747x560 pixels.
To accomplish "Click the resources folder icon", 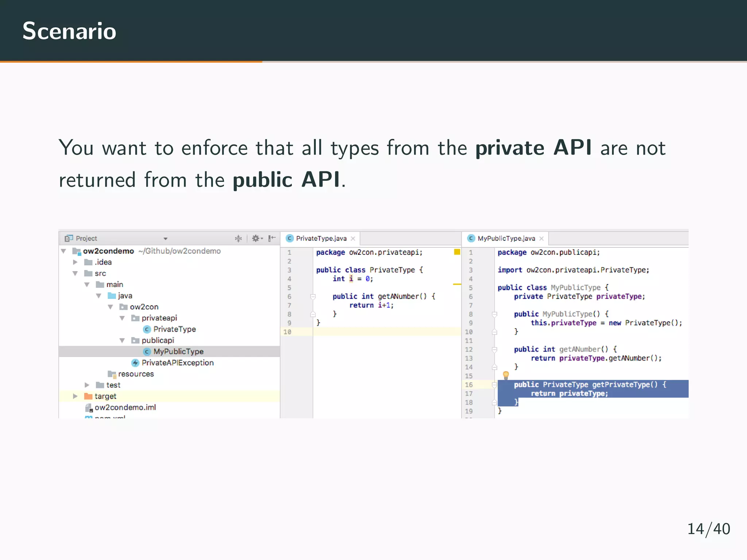I will (112, 374).
